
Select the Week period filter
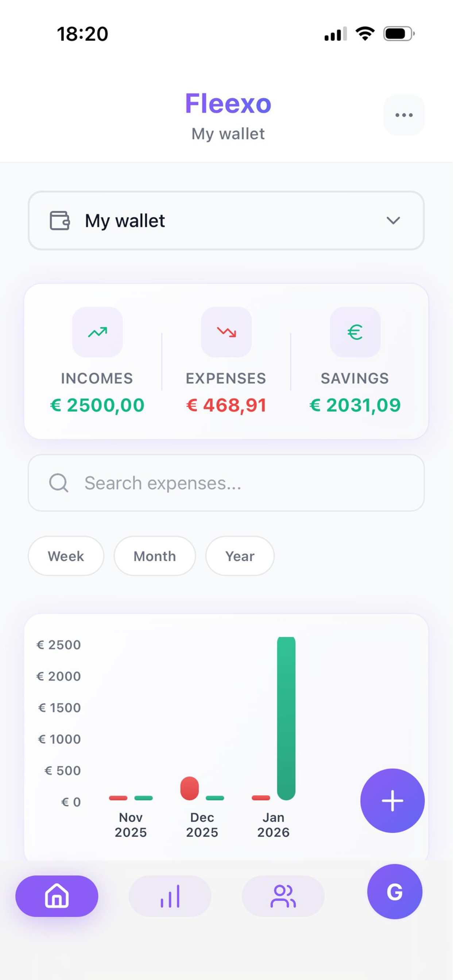point(66,556)
